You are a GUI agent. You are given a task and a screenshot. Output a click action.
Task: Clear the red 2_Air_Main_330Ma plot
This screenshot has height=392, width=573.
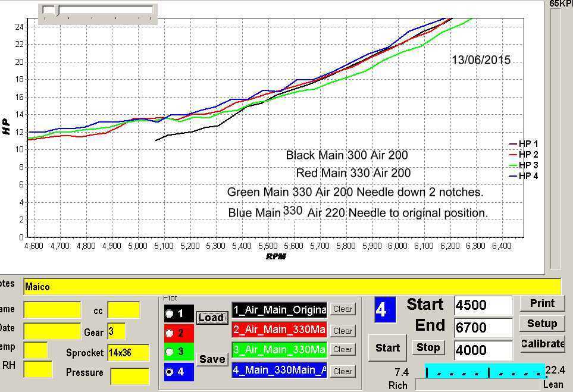tap(343, 331)
